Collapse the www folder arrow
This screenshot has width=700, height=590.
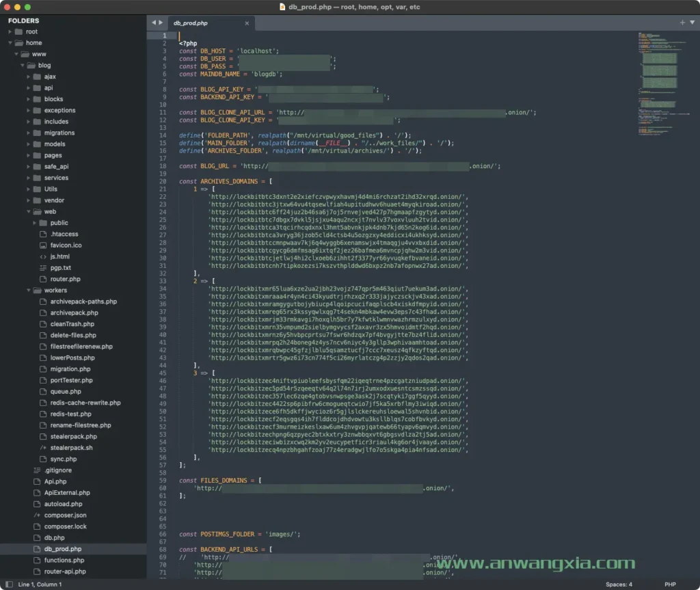[x=16, y=54]
